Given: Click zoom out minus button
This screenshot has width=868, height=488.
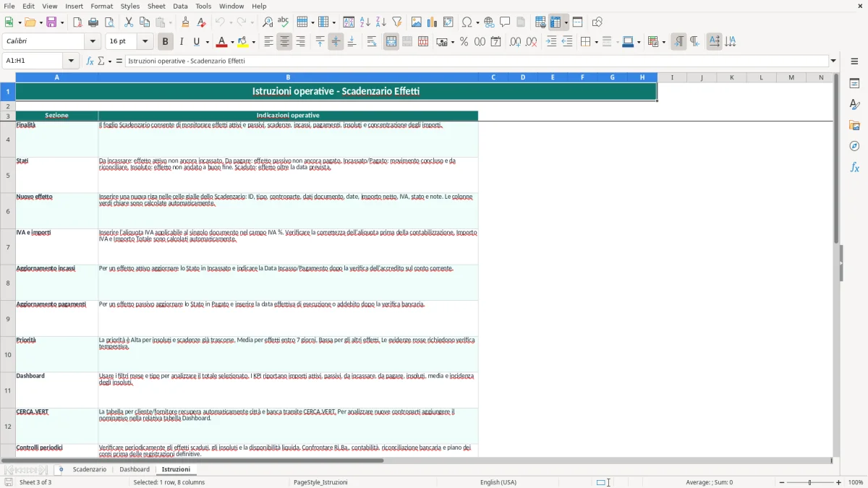Looking at the screenshot, I should 782,482.
